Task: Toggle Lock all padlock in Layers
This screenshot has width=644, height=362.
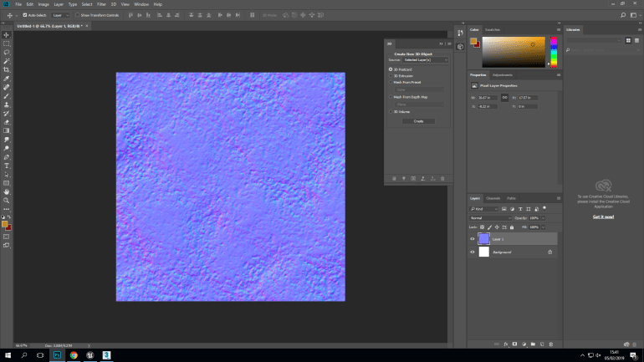Action: [512, 227]
